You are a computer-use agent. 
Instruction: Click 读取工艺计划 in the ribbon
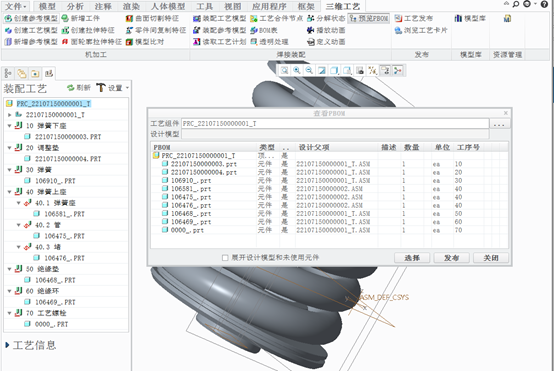coord(219,42)
